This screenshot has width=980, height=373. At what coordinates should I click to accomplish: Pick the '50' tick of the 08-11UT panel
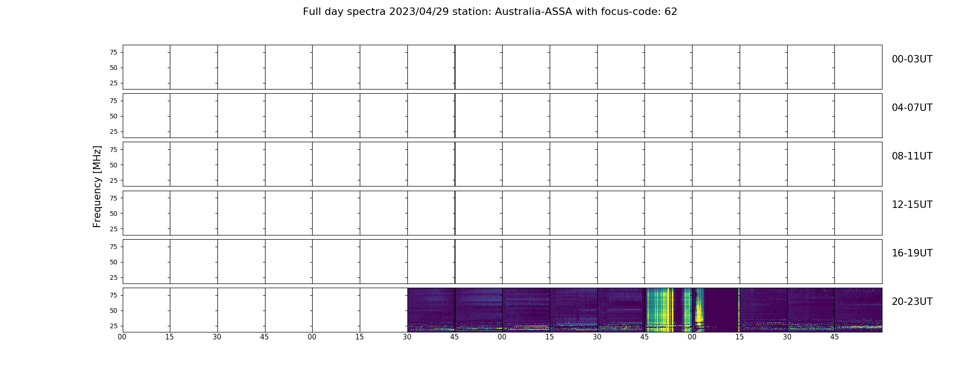coord(113,165)
